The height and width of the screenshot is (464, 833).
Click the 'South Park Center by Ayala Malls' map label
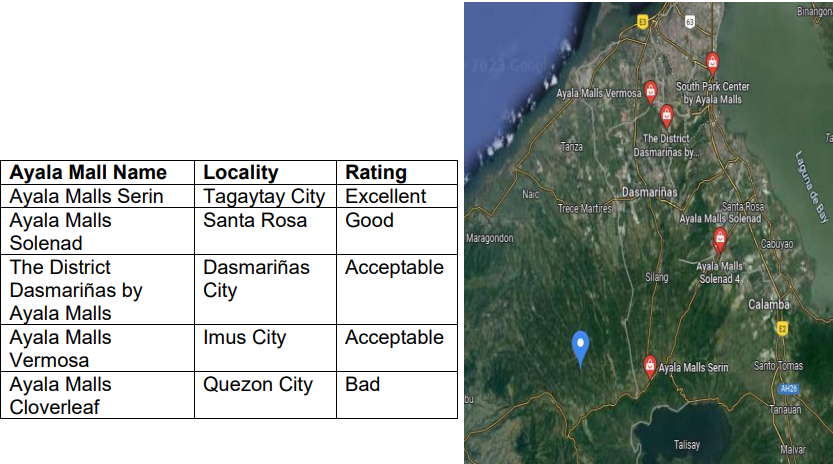pyautogui.click(x=712, y=92)
